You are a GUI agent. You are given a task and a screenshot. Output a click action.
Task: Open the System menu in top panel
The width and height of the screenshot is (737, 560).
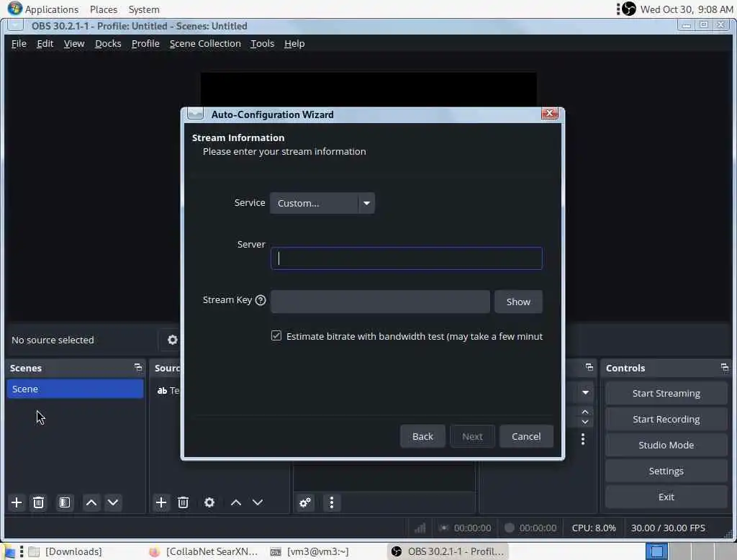point(144,9)
